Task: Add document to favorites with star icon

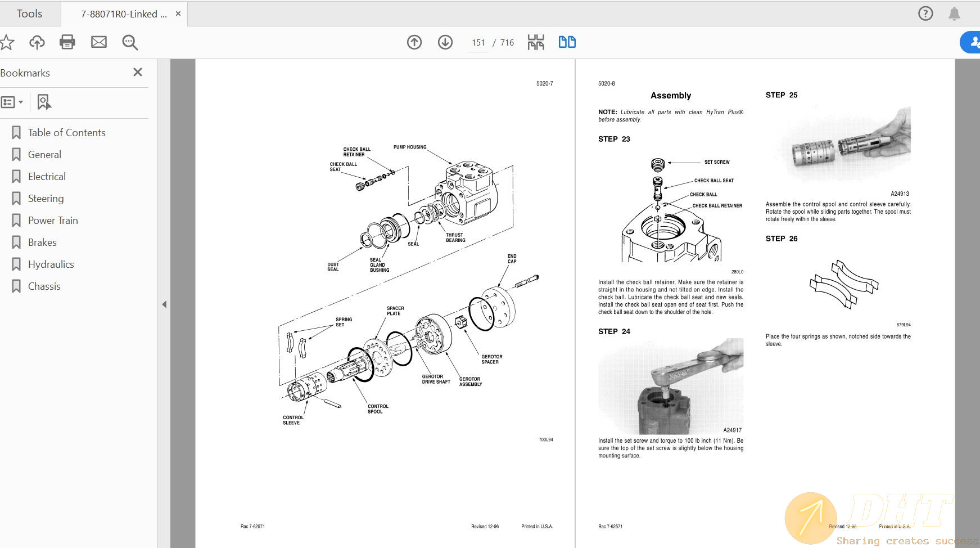Action: click(7, 42)
